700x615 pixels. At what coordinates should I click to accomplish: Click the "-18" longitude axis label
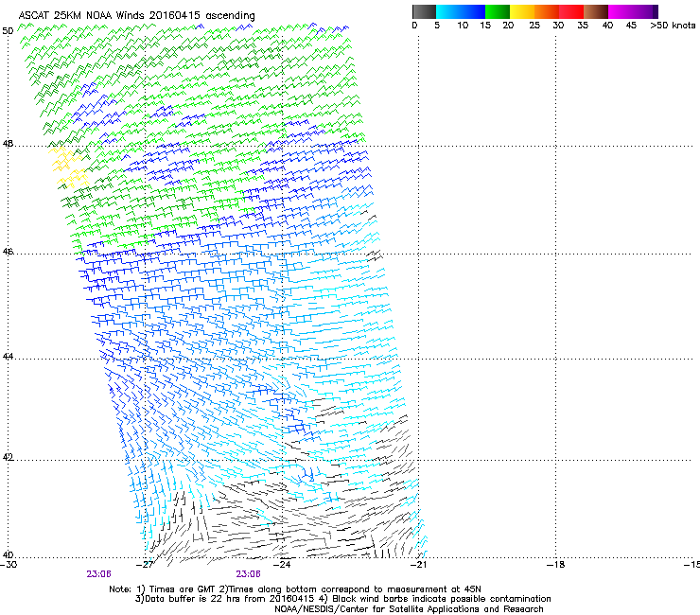[556, 565]
